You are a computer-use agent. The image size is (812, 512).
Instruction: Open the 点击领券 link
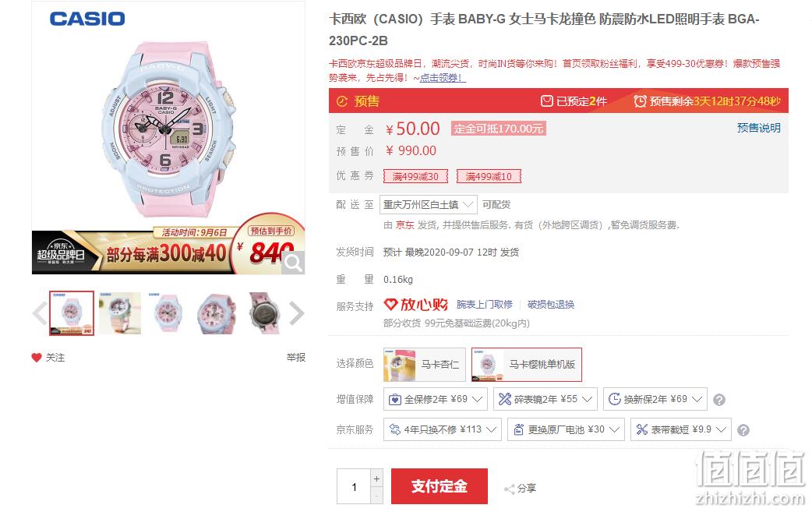tap(443, 78)
